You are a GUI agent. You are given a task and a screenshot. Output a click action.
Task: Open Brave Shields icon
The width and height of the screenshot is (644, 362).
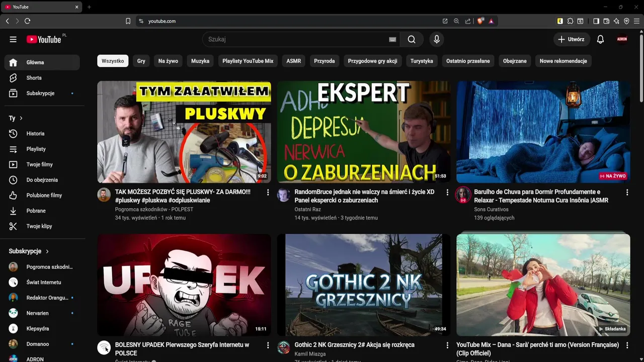[480, 21]
